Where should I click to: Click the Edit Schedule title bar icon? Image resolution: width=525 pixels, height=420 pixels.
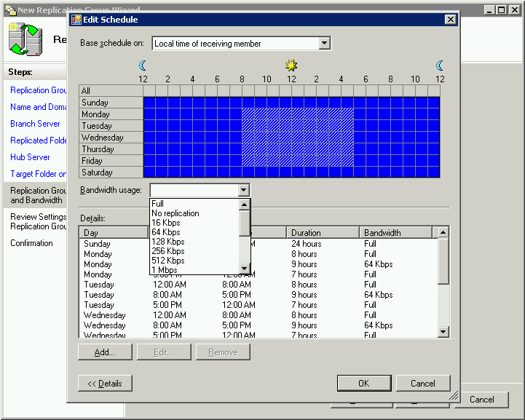(x=76, y=20)
